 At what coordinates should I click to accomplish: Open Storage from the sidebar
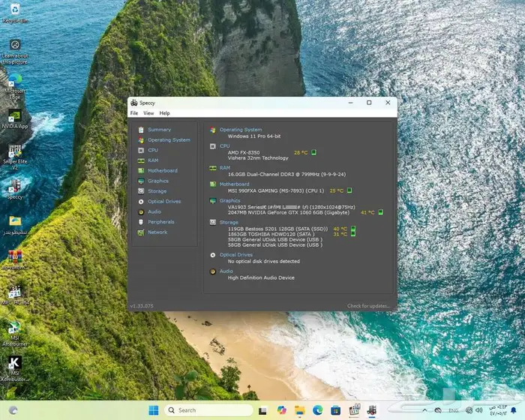[x=157, y=191]
